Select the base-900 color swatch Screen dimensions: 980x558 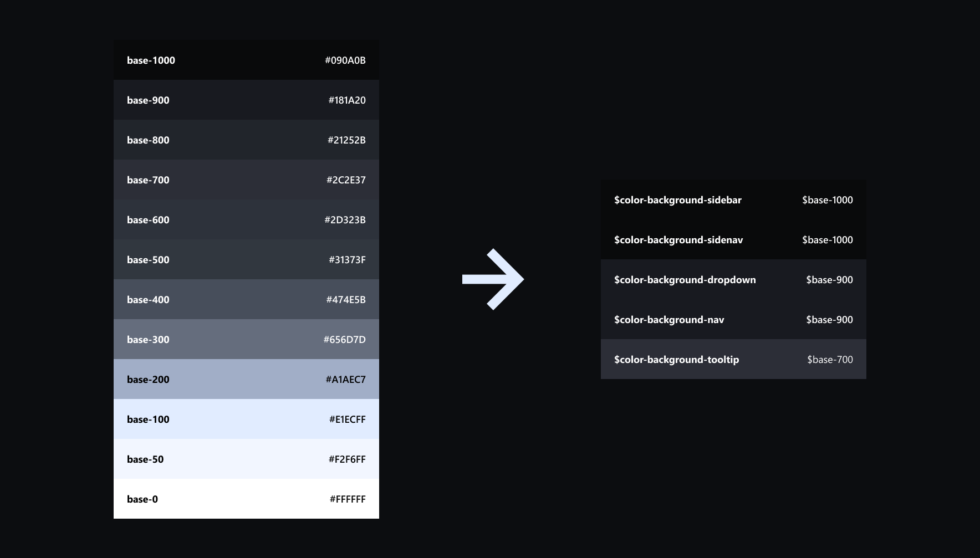click(246, 100)
